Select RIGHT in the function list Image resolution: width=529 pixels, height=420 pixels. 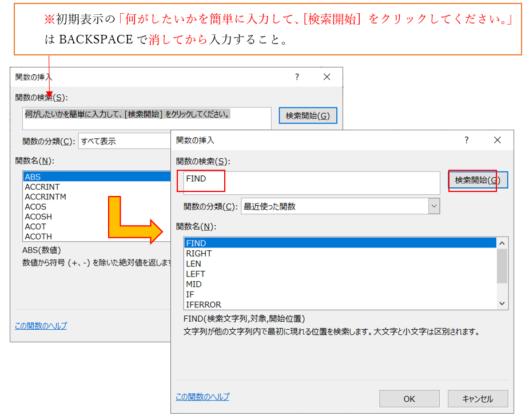199,253
